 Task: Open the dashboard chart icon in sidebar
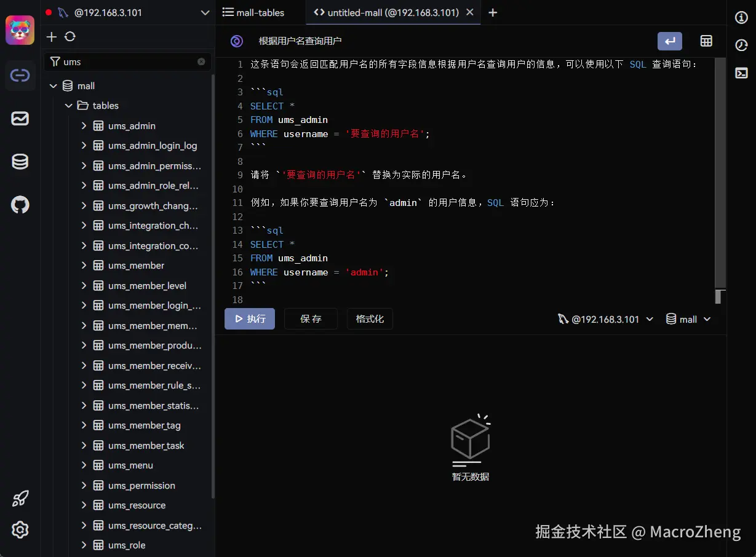coord(20,119)
